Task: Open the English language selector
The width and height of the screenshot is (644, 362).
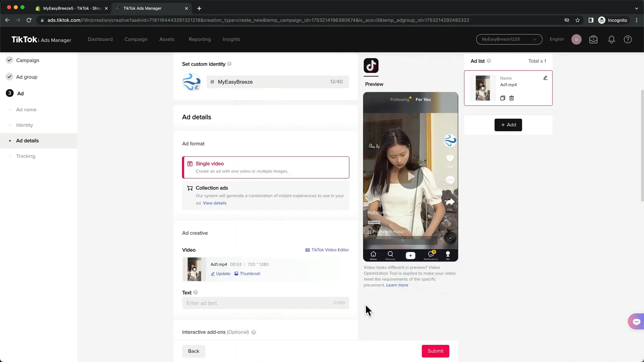Action: pyautogui.click(x=557, y=40)
